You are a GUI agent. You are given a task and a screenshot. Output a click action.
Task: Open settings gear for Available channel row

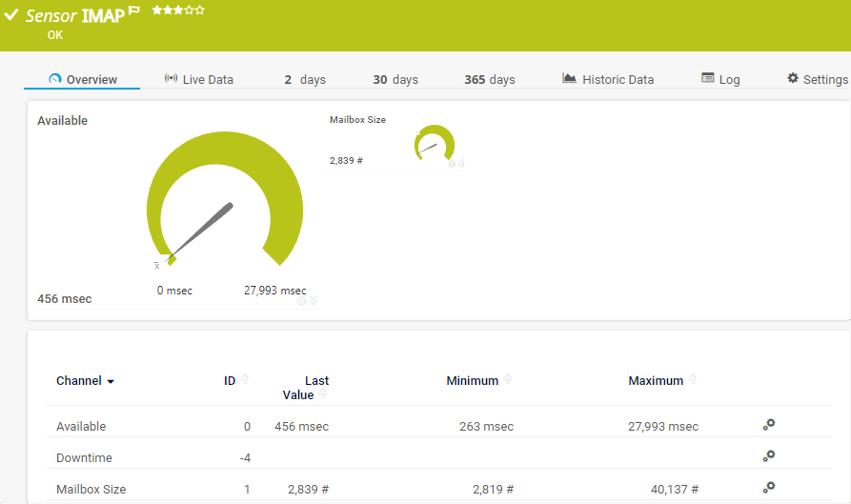(768, 425)
